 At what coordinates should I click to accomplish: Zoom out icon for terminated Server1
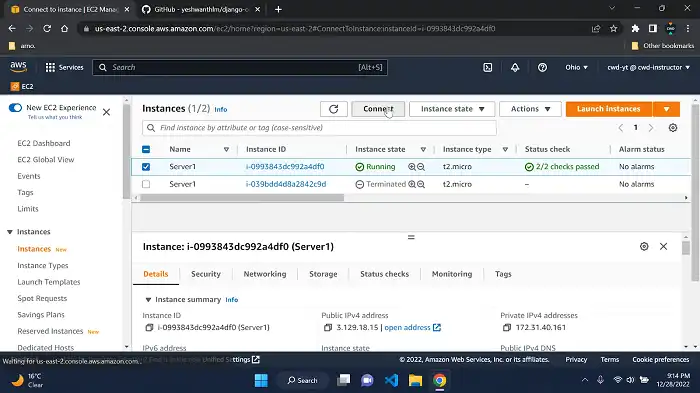pyautogui.click(x=421, y=184)
